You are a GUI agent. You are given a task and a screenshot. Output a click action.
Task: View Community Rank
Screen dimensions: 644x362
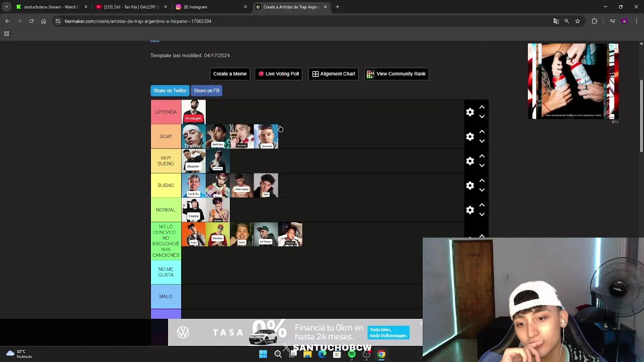396,74
